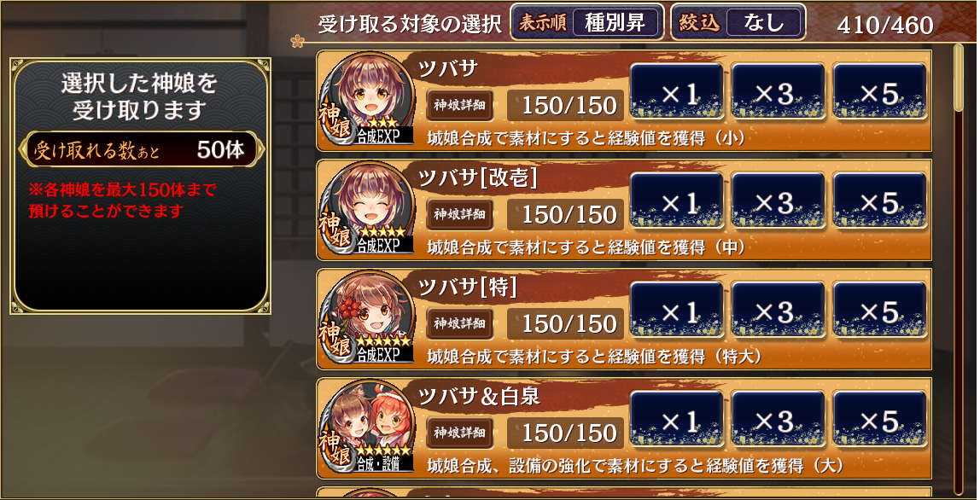Viewport: 980px width, 500px height.
Task: Open 神娘詳細 for ツバサ&白泉
Action: [460, 433]
